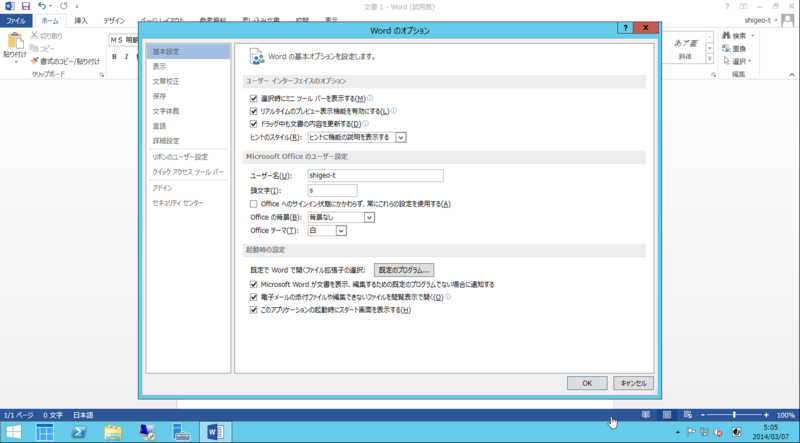Open the Clipboard group dialog launcher
This screenshot has height=443, width=800.
102,75
